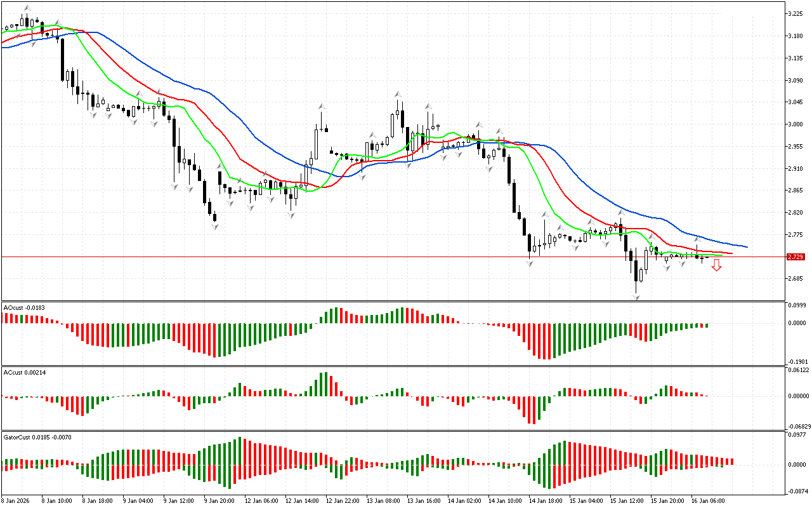Click the red down-arrow signal icon
The width and height of the screenshot is (812, 508).
pos(716,265)
